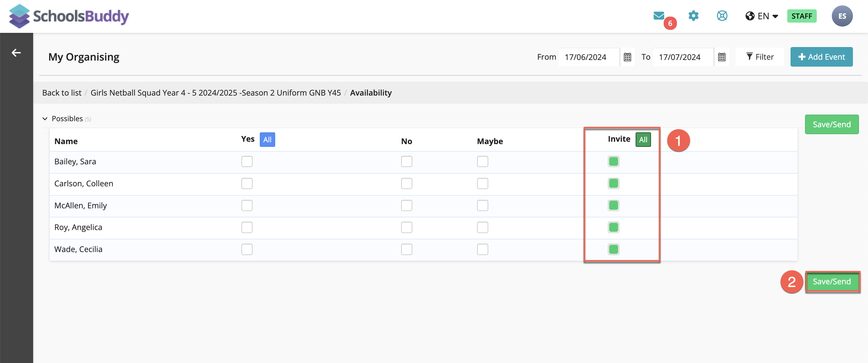Click the Add Event button
868x363 pixels.
tap(821, 57)
